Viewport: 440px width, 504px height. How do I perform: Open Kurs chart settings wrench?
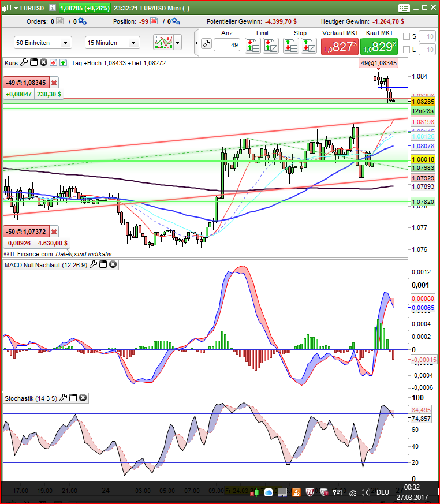pyautogui.click(x=24, y=62)
